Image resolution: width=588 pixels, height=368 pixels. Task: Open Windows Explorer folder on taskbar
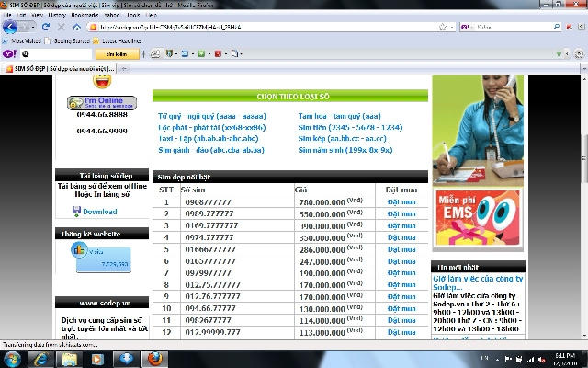coord(69,358)
